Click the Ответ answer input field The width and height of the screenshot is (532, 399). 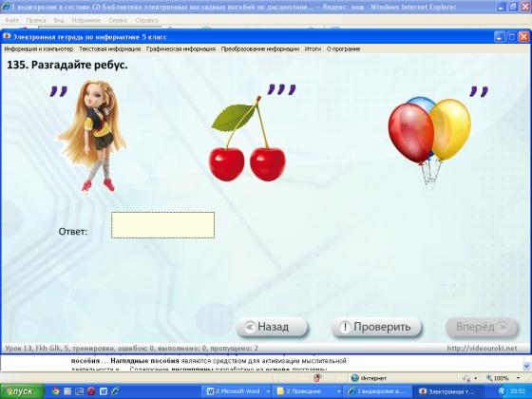point(162,225)
